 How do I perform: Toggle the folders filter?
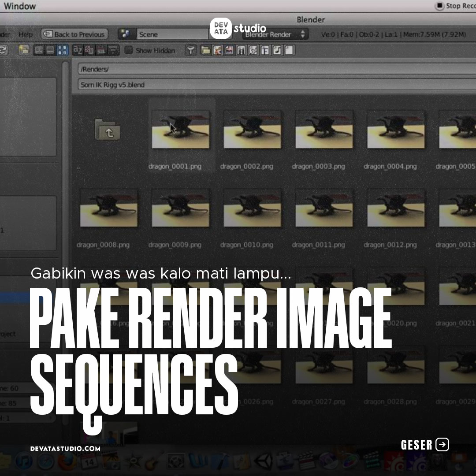[205, 50]
